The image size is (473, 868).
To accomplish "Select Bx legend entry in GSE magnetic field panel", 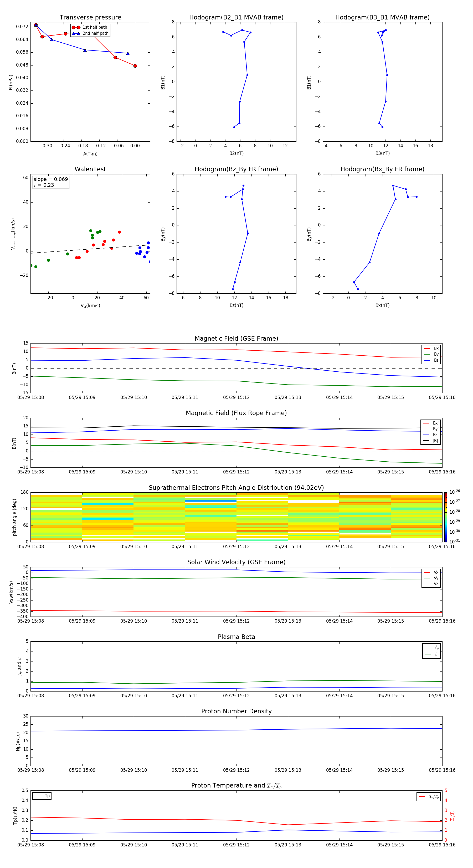I will pos(431,349).
